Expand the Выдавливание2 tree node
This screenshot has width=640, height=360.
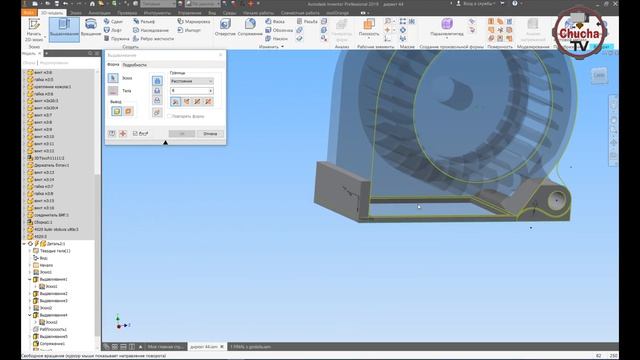(30, 294)
